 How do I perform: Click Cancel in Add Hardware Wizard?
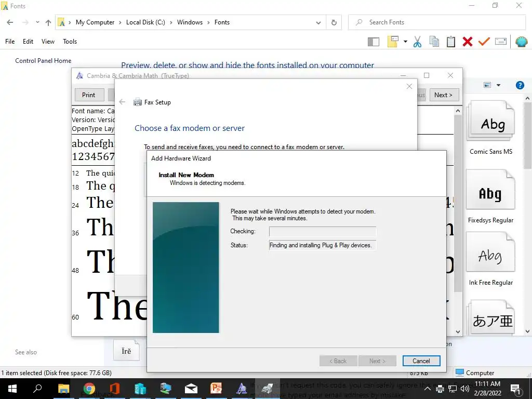click(x=421, y=361)
